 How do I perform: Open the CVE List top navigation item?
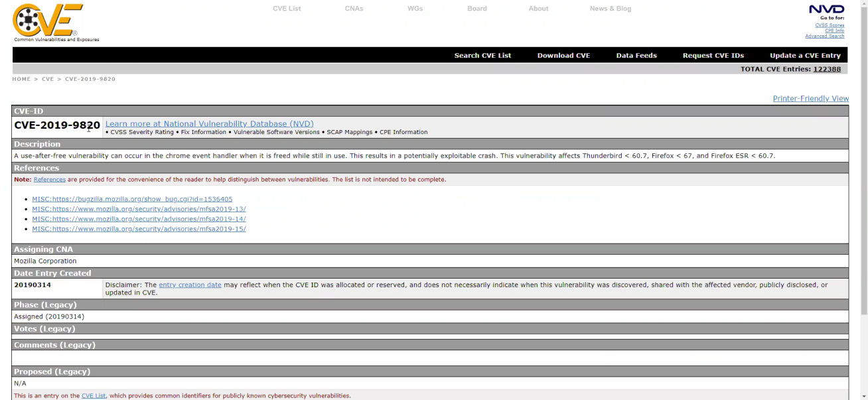click(286, 9)
